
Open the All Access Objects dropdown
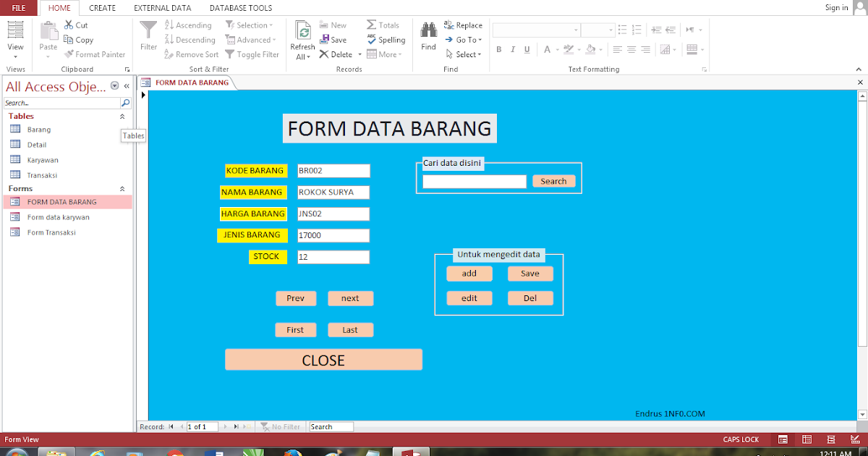(114, 86)
